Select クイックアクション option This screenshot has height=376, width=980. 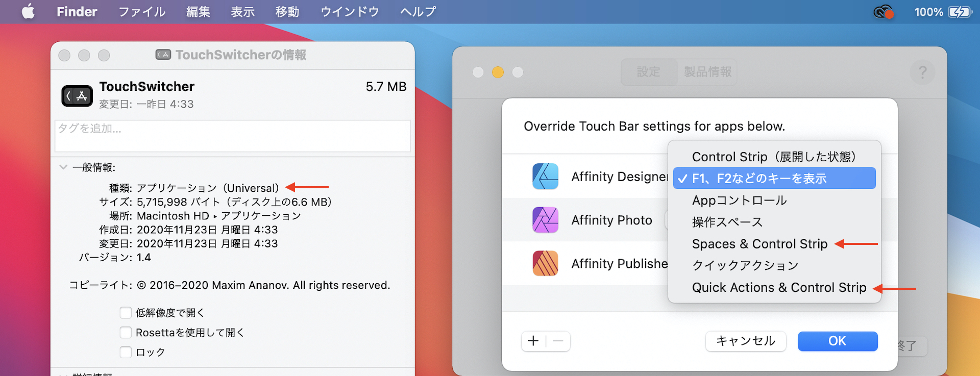[774, 265]
